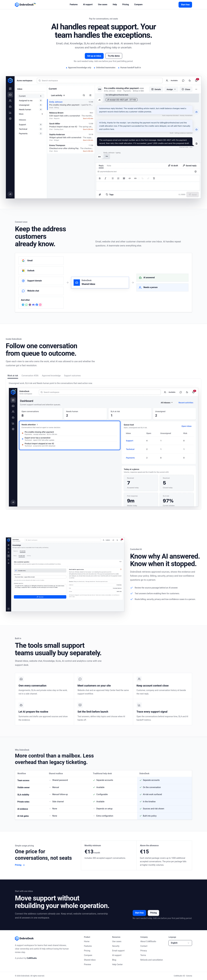Click Compare in the top navigation

(x=138, y=5)
